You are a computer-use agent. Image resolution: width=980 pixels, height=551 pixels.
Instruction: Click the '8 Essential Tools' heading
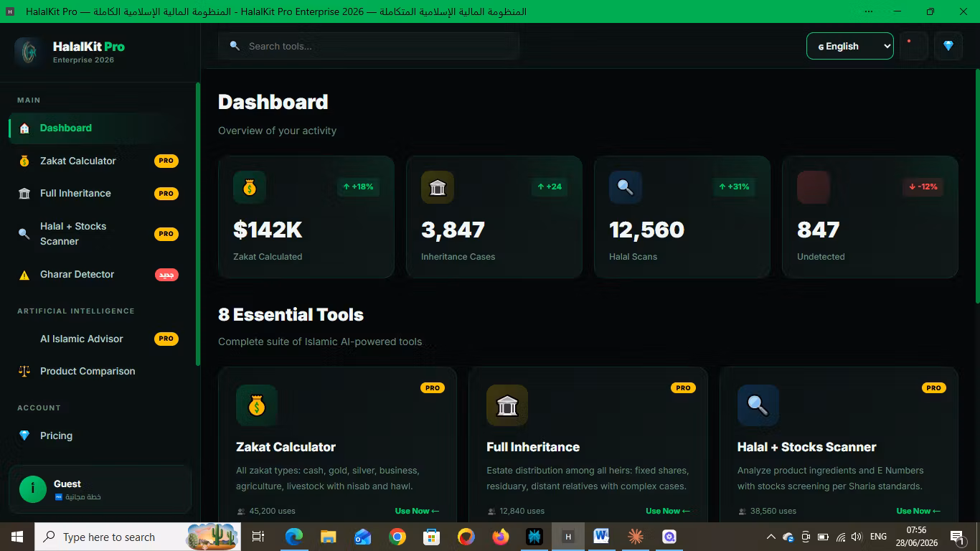pyautogui.click(x=291, y=315)
